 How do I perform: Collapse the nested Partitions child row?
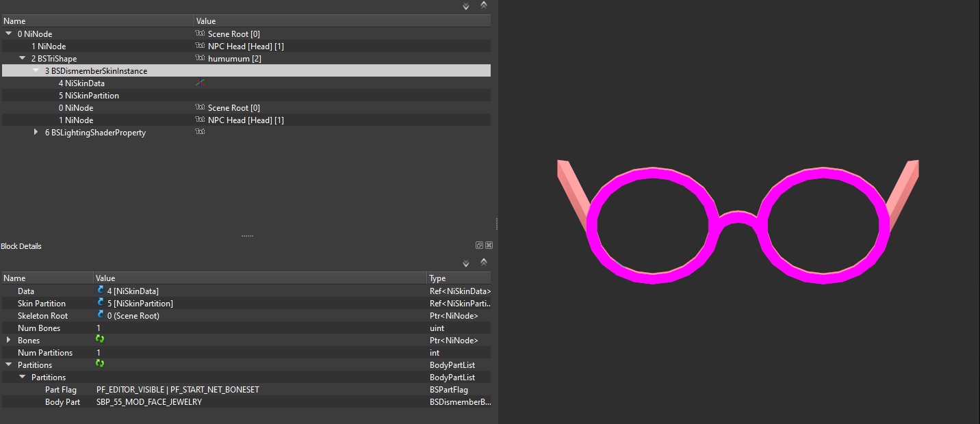tap(23, 377)
